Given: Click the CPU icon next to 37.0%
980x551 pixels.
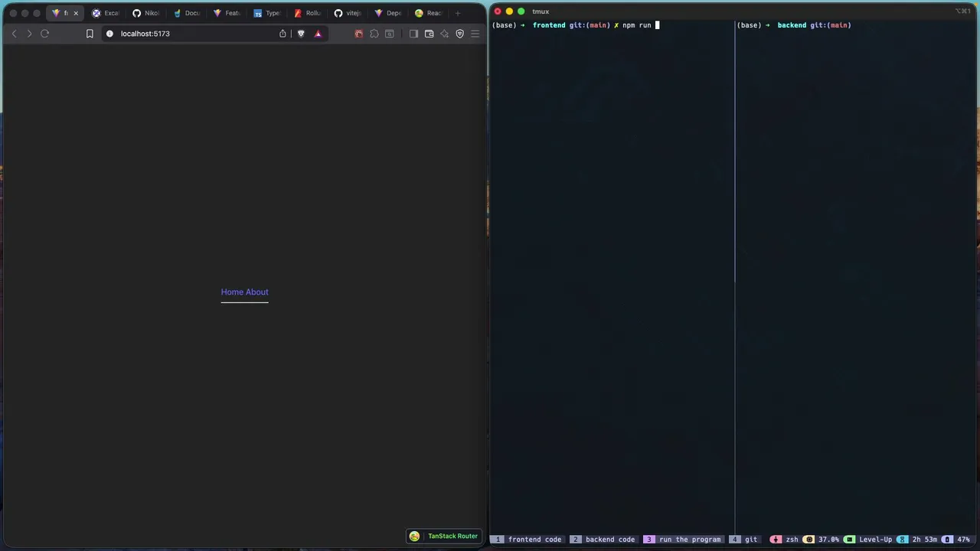Looking at the screenshot, I should pos(808,540).
